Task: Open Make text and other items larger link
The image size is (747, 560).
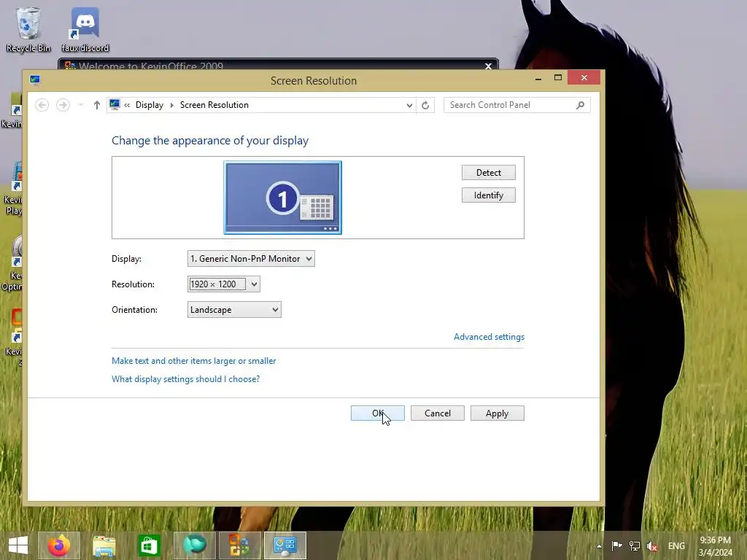Action: click(x=193, y=361)
